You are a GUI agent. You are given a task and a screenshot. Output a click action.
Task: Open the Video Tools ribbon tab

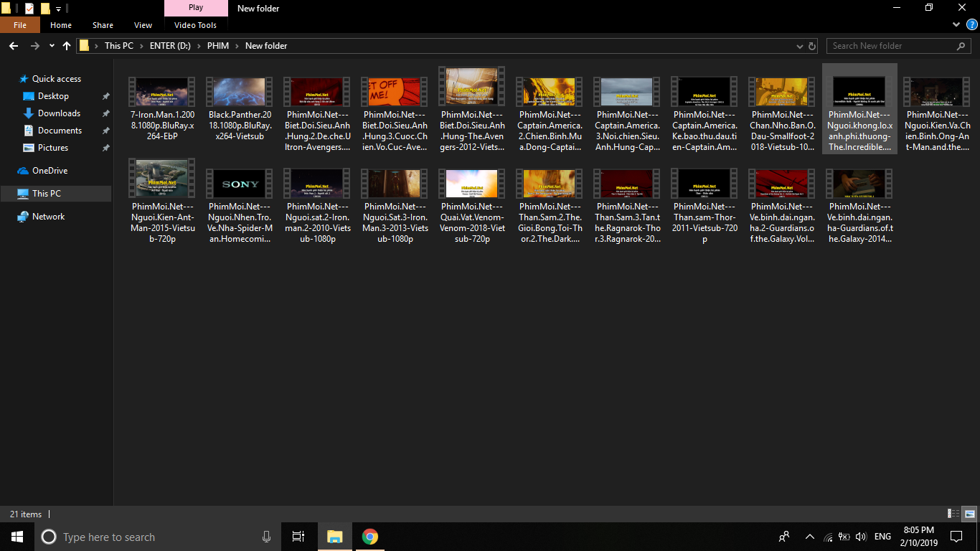pos(195,25)
